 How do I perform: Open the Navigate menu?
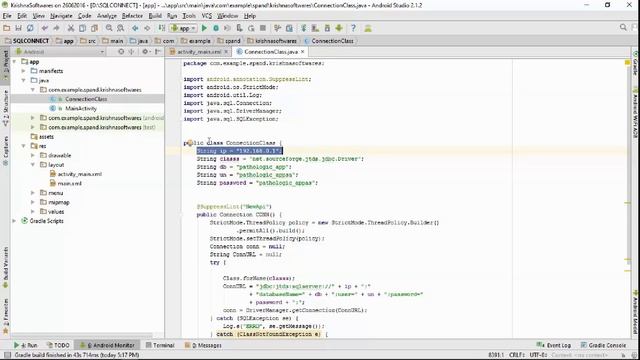61,16
